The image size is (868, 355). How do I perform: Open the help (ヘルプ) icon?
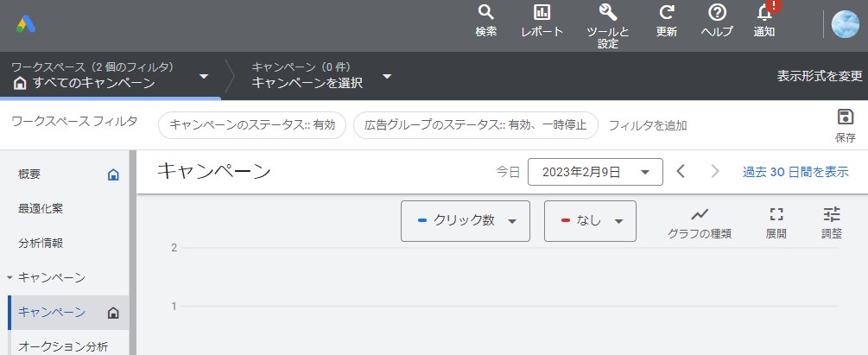[x=717, y=21]
